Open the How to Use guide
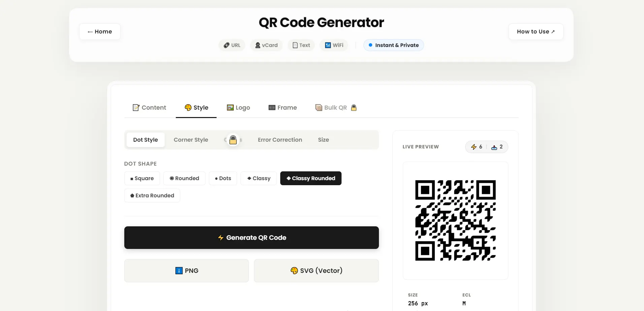 coord(536,32)
